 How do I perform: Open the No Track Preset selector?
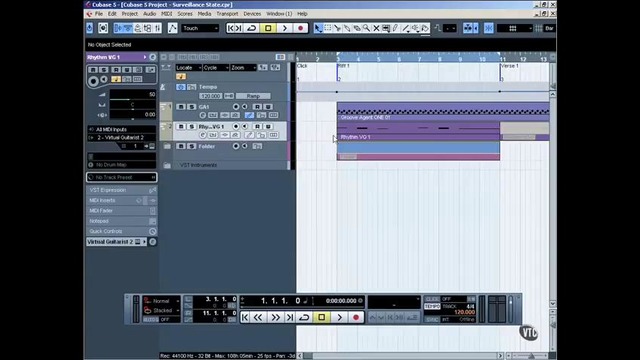tap(122, 177)
